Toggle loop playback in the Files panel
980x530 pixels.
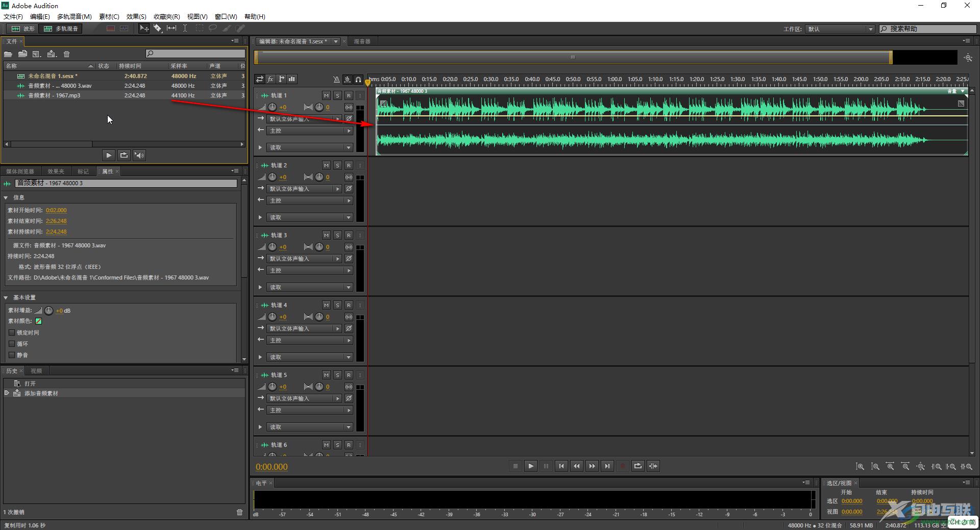point(124,155)
